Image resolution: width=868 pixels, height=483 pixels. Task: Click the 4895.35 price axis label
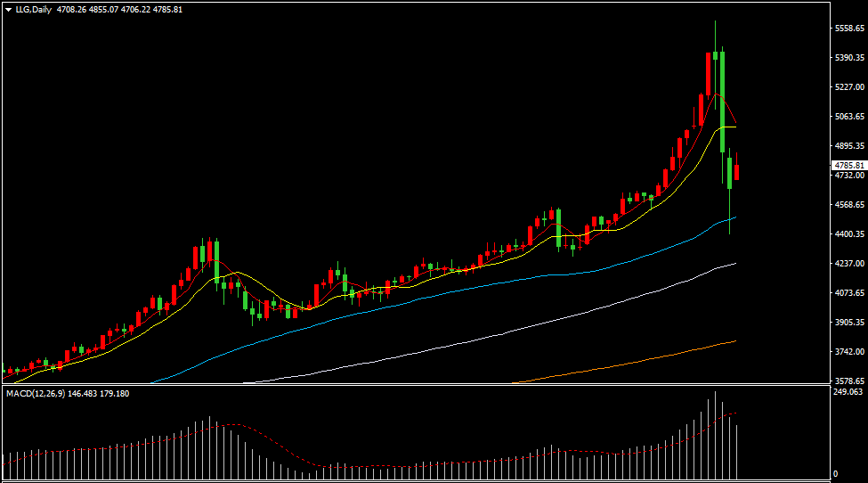click(849, 145)
